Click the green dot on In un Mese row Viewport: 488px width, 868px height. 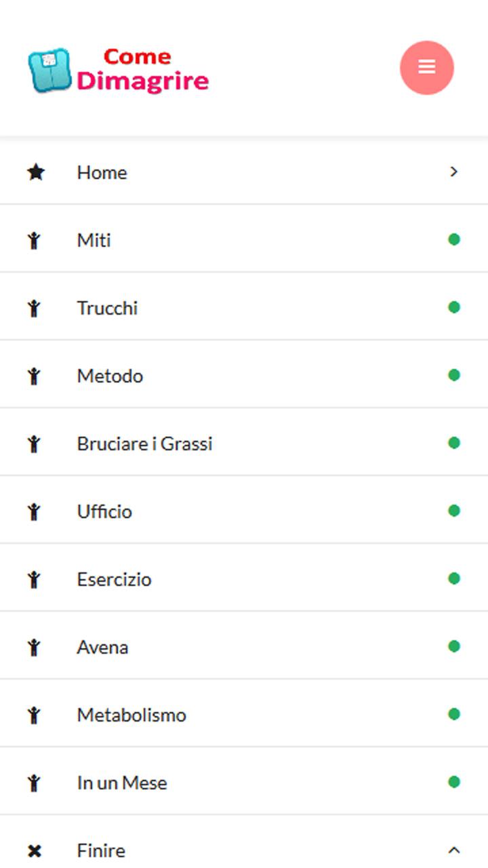point(454,782)
